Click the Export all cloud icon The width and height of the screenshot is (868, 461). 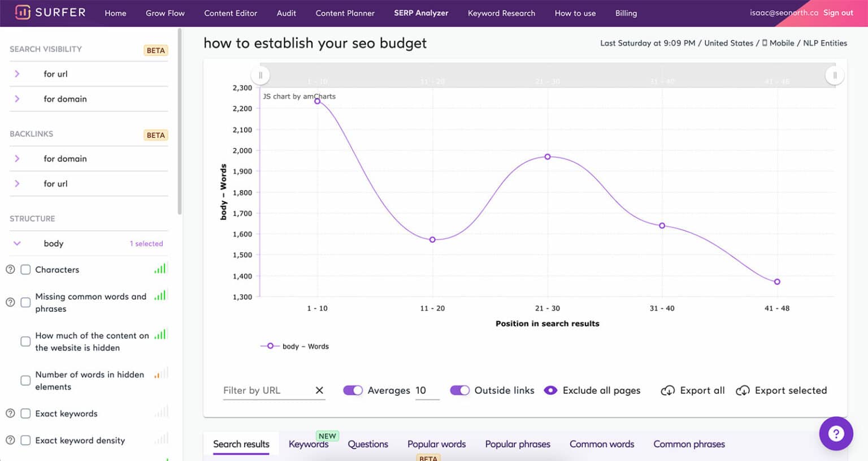(668, 391)
